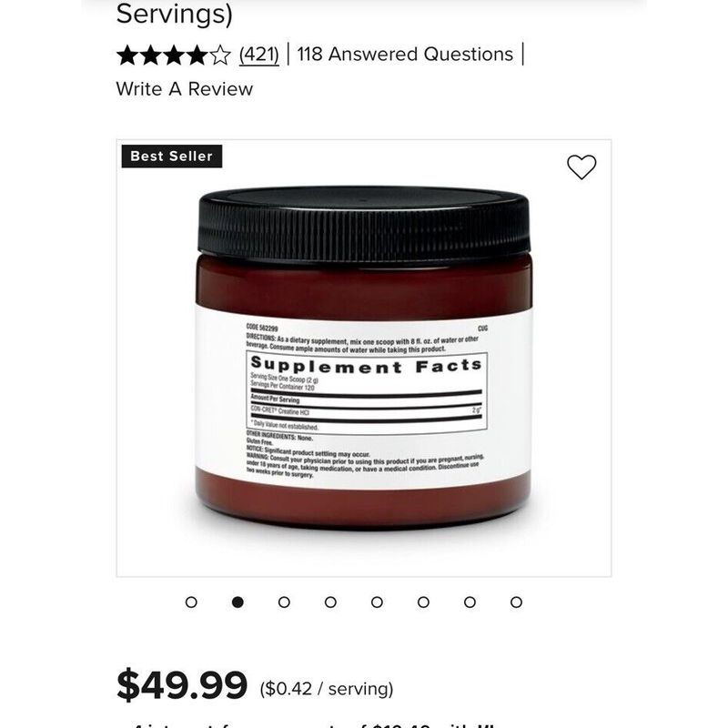Select the third carousel image dot

coord(284,602)
